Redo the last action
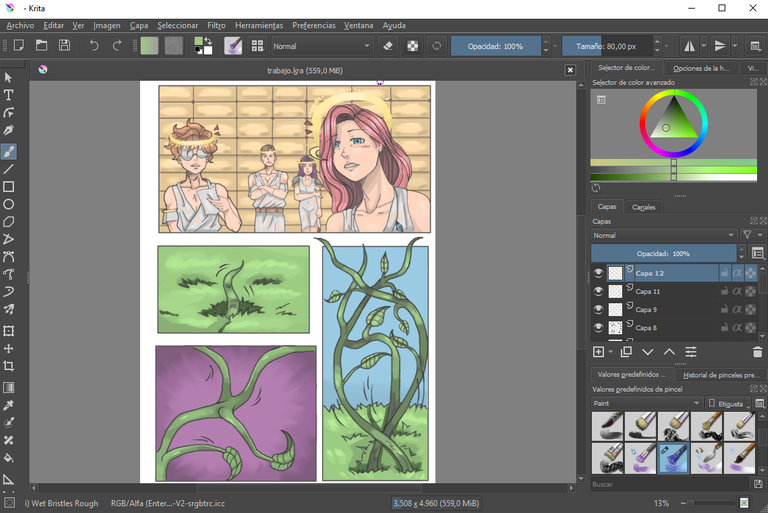The height and width of the screenshot is (513, 768). [x=117, y=46]
